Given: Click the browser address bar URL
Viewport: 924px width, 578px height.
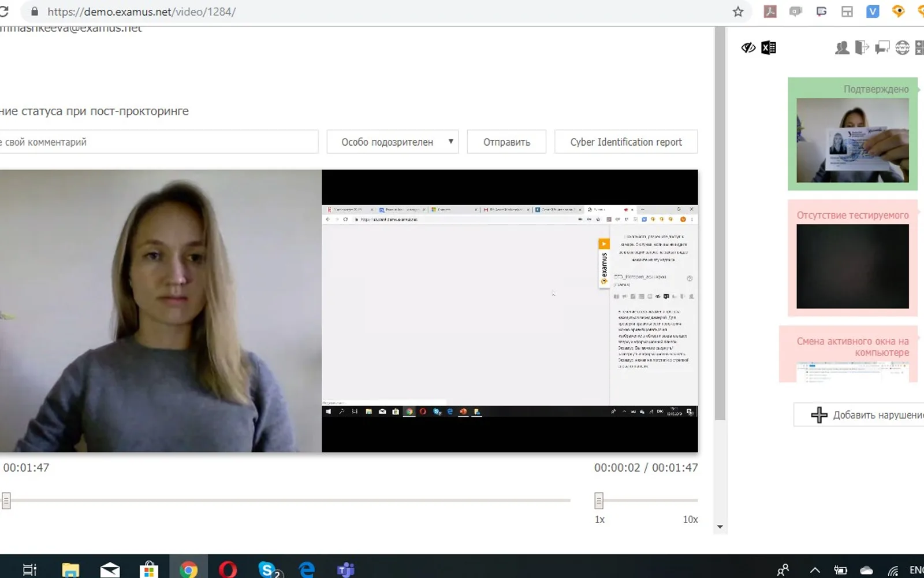Looking at the screenshot, I should pos(141,12).
